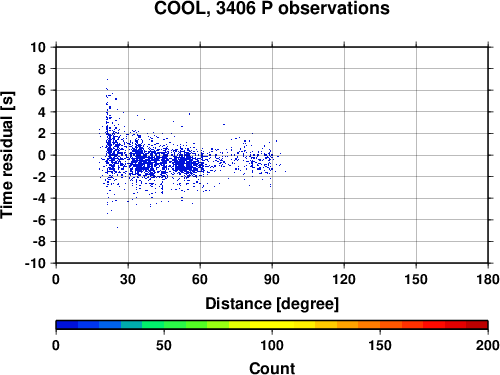Select the Time residual [s] axis label
This screenshot has height=375, width=500.
[7, 155]
